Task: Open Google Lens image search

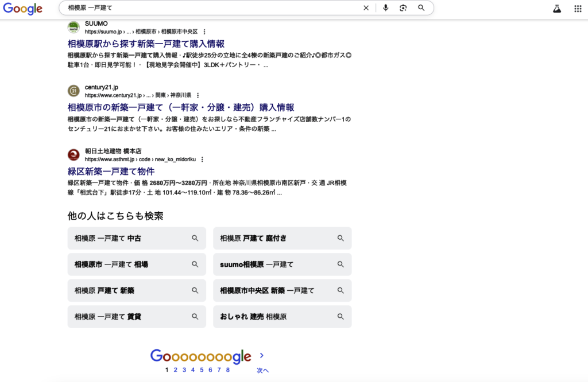Action: point(403,8)
